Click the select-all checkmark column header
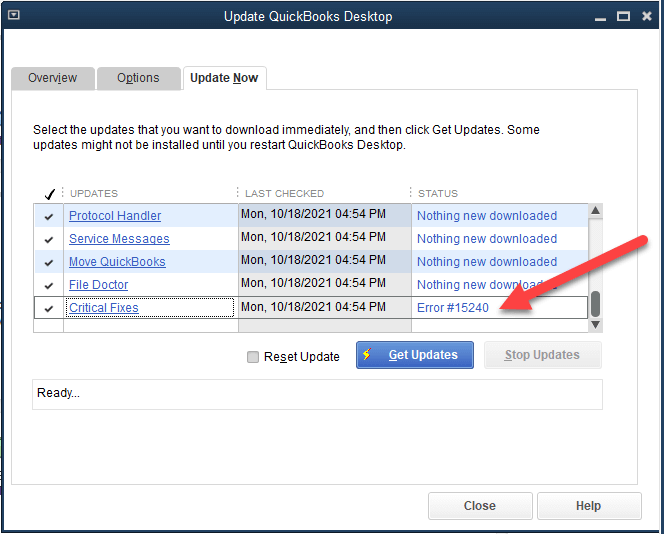This screenshot has width=664, height=534. coord(50,194)
